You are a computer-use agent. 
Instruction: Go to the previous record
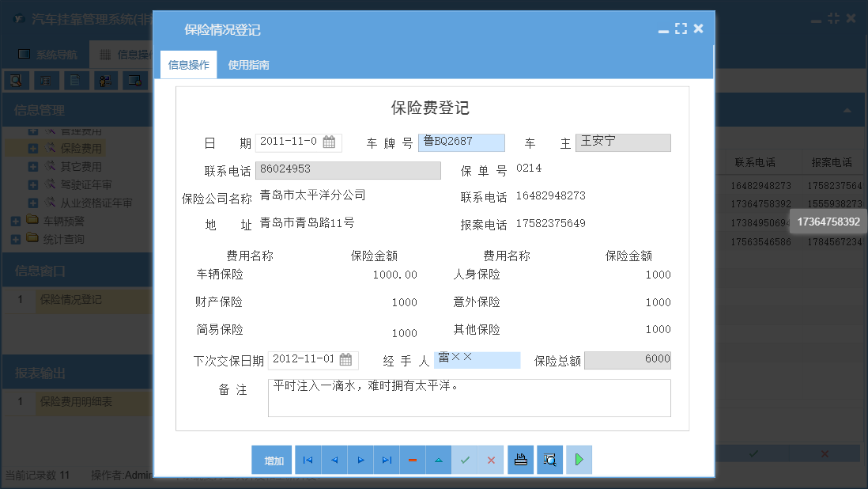[334, 460]
